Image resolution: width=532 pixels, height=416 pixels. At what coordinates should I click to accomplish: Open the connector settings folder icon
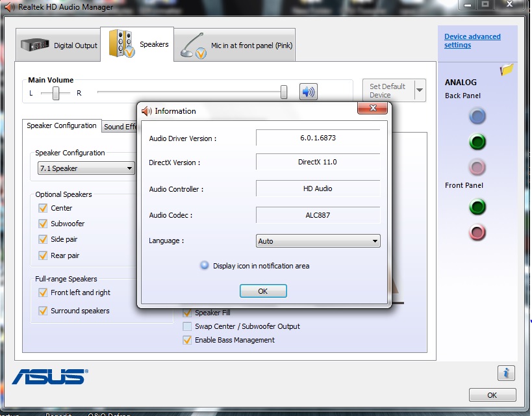pos(507,70)
